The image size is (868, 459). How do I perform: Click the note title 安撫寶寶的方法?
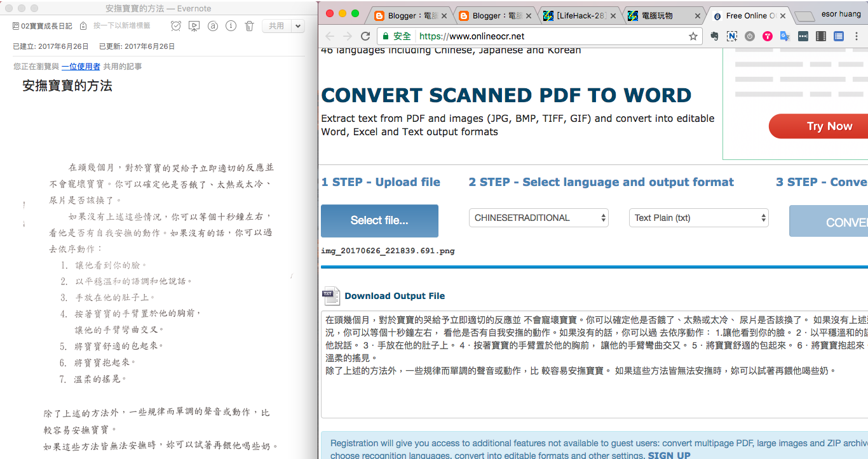click(67, 86)
